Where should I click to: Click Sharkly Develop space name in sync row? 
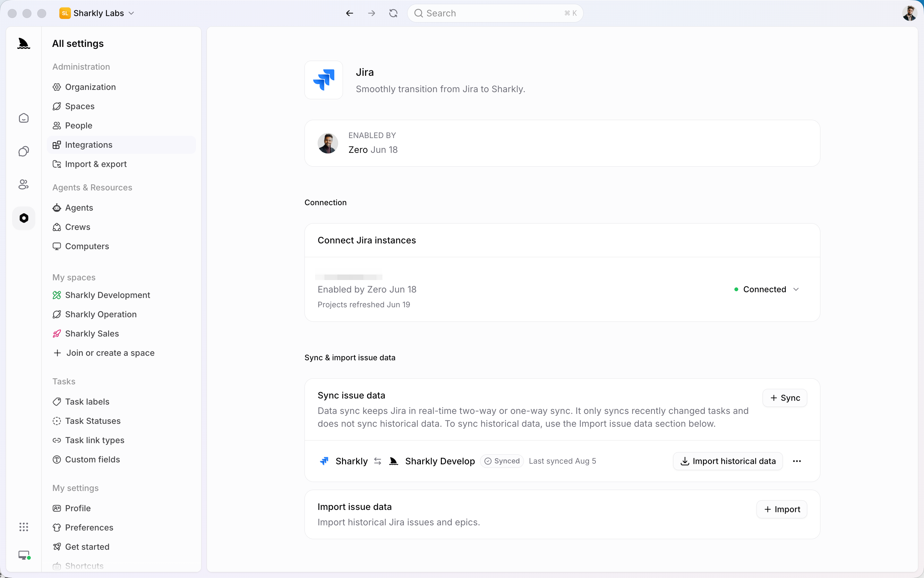click(440, 461)
